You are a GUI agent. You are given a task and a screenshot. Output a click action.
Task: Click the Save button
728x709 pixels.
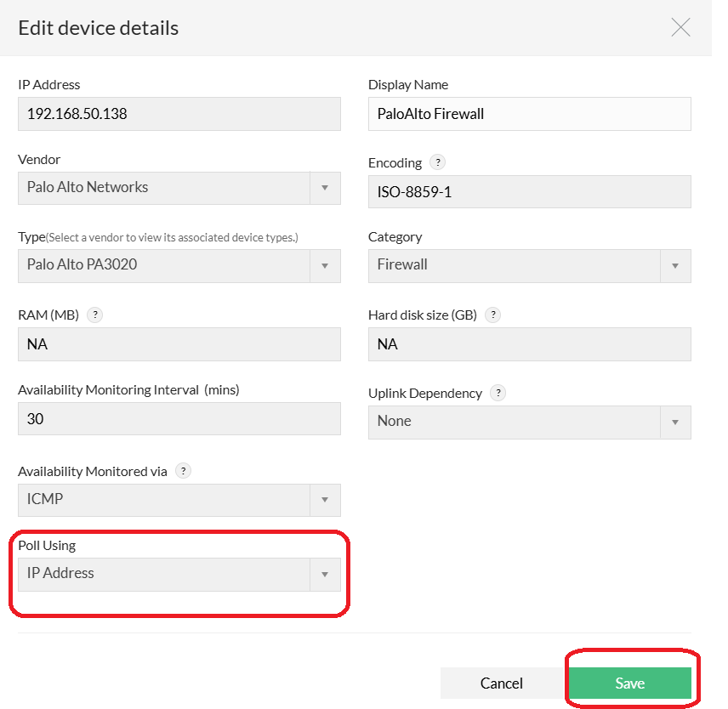[x=629, y=683]
